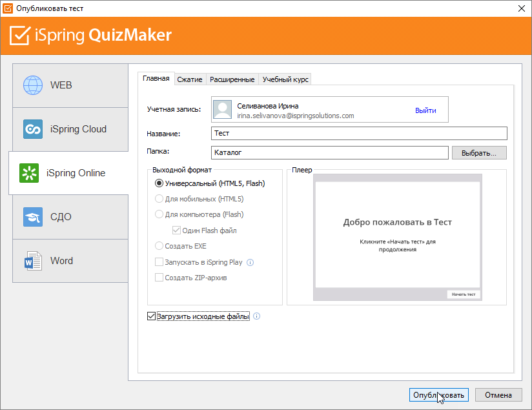Click Добро пожаловать в Тест heading

click(397, 222)
